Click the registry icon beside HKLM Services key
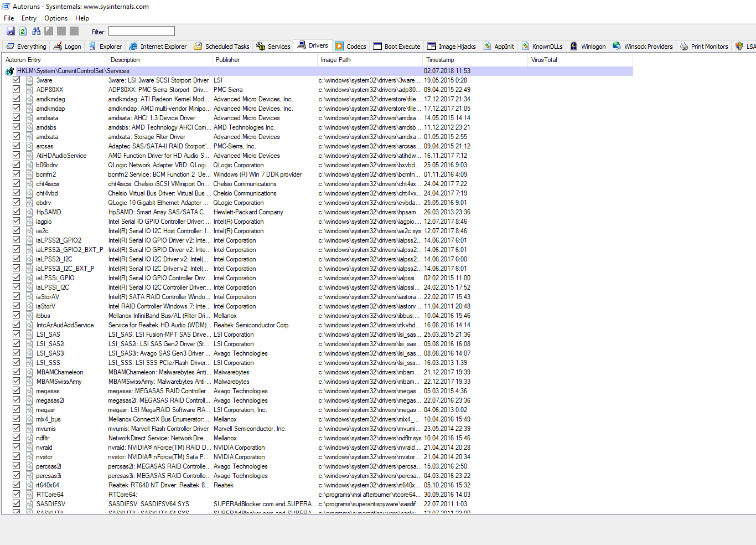This screenshot has width=756, height=545. click(10, 71)
